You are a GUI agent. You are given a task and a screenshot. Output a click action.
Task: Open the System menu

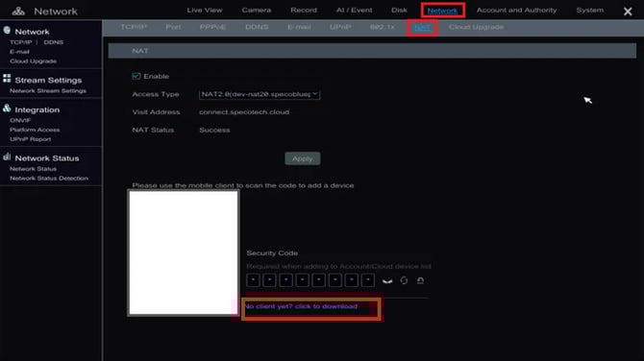click(590, 10)
